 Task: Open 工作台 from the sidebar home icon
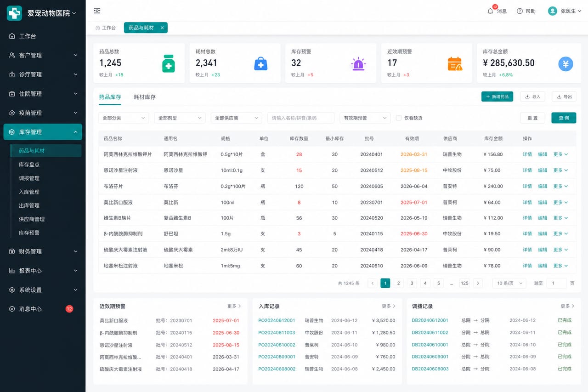(x=12, y=36)
